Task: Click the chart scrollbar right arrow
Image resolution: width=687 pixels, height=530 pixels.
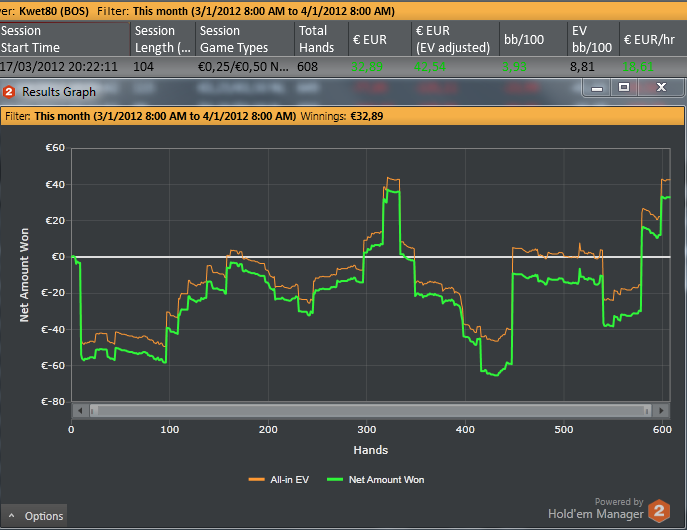Action: coord(661,411)
